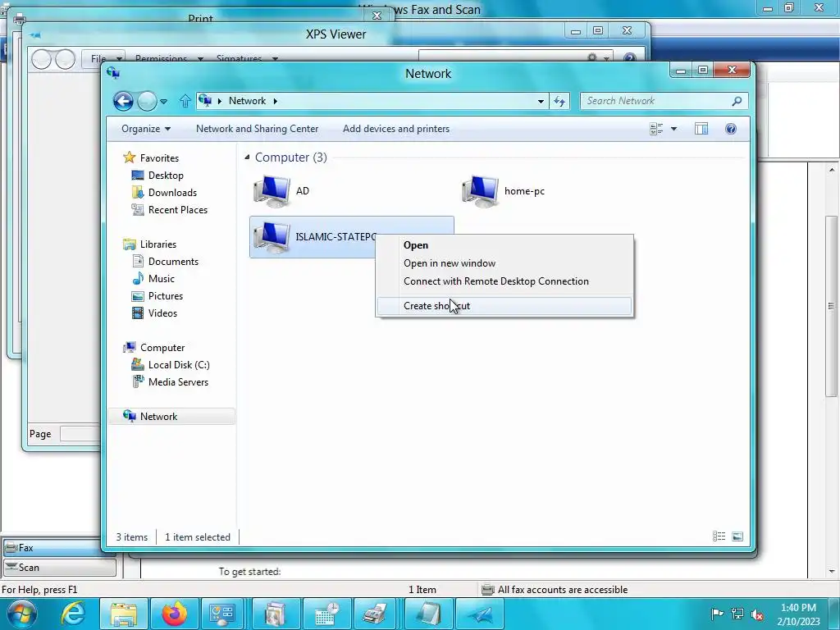The image size is (840, 630).
Task: Click the Forward arrow in Network window
Action: [147, 101]
